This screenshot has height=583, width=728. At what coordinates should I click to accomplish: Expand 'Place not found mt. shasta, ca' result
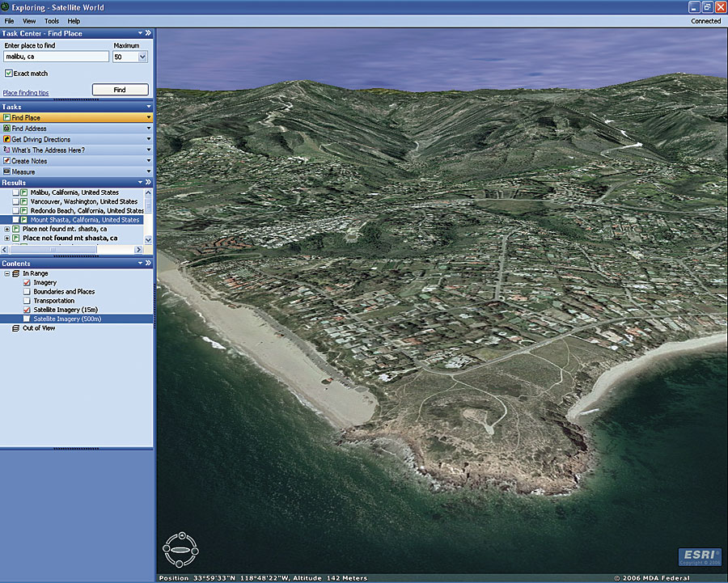coord(7,229)
